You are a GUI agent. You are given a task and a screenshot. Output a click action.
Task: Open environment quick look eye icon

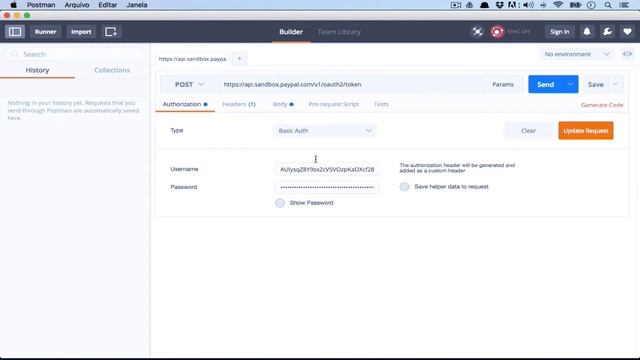tap(627, 54)
